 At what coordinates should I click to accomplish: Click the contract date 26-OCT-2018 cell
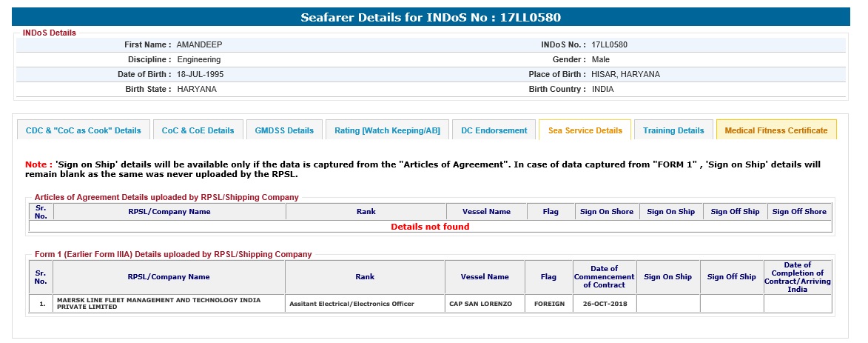point(604,304)
